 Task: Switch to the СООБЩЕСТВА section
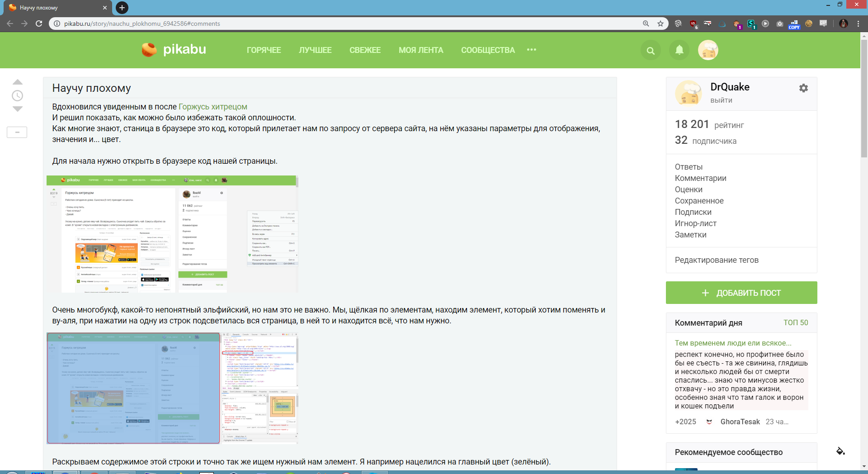point(488,50)
